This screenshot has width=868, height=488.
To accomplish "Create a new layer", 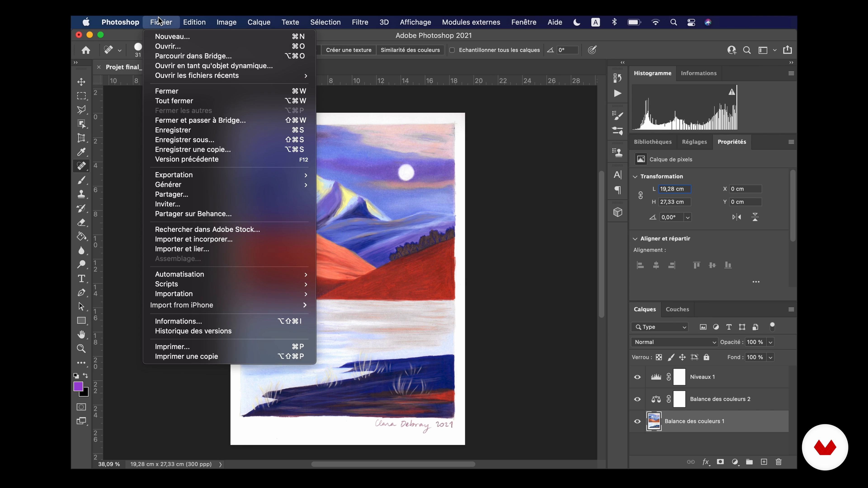I will [x=764, y=462].
